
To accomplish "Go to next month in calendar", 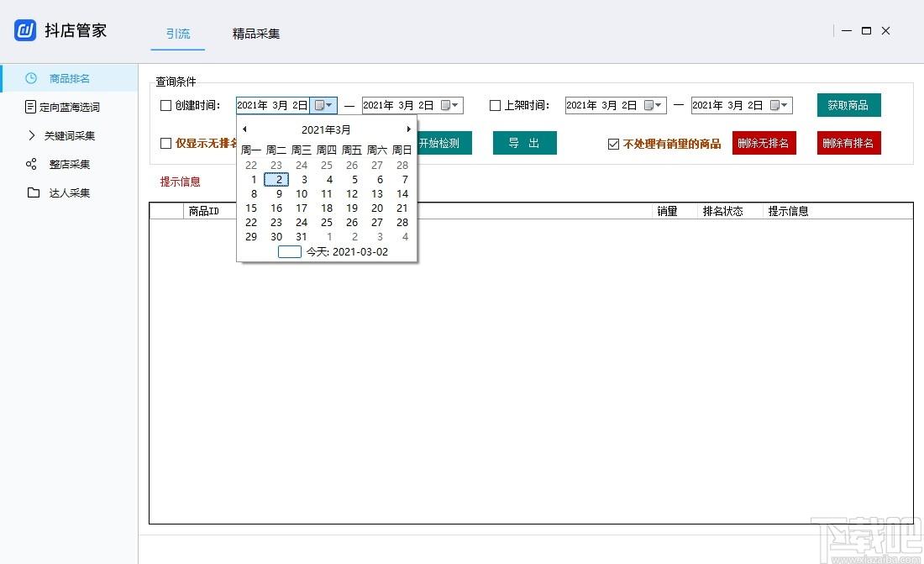I will tap(408, 129).
